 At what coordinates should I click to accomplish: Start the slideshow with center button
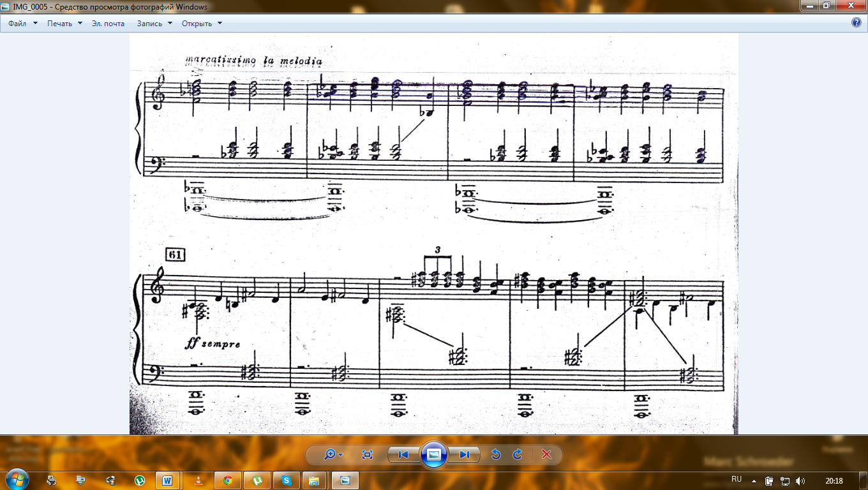pyautogui.click(x=433, y=454)
